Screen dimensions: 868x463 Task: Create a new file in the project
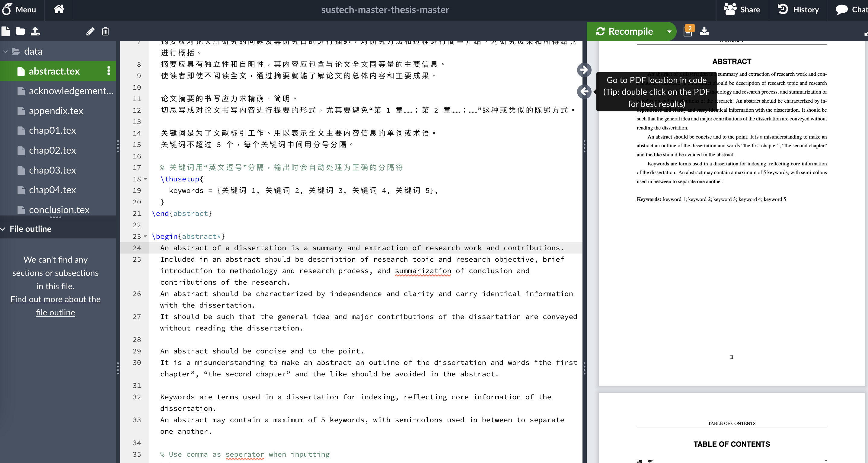(6, 31)
